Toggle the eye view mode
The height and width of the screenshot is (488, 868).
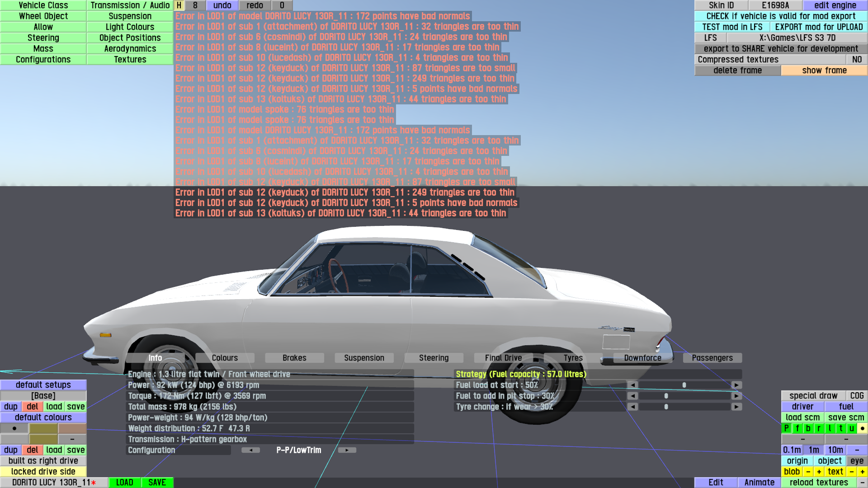coord(856,461)
